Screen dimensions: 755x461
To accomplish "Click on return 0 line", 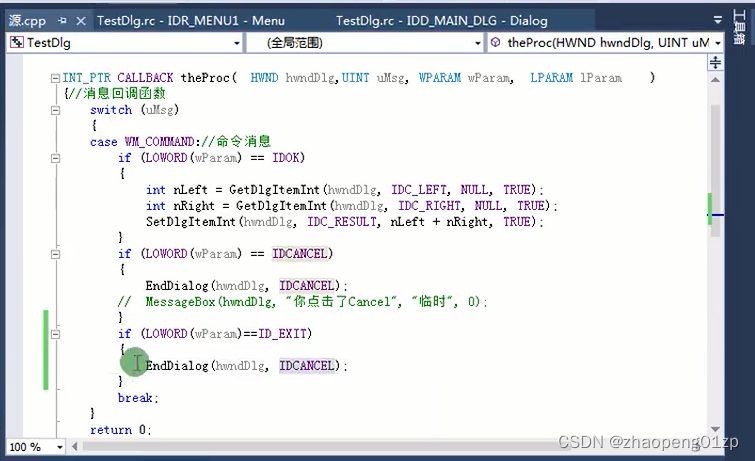I will [120, 430].
